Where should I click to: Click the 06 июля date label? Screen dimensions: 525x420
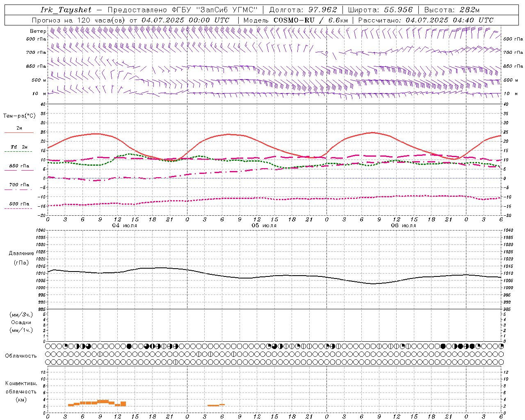404,226
